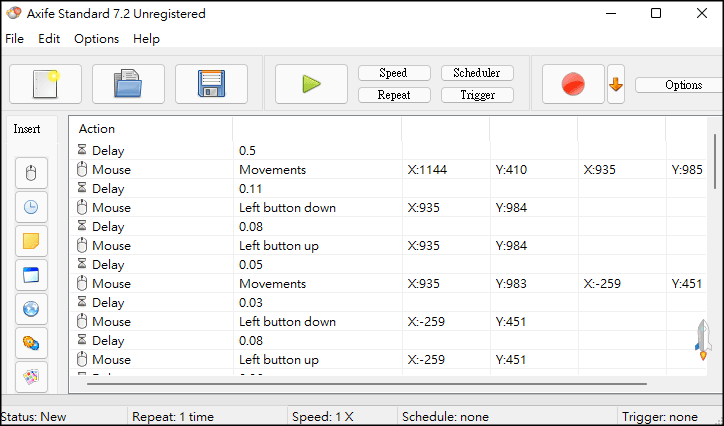
Task: Insert a delay using the clock icon
Action: [x=31, y=207]
